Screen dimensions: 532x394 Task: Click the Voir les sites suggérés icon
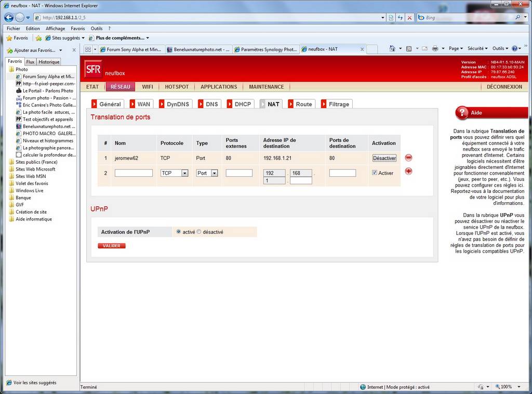pyautogui.click(x=9, y=383)
